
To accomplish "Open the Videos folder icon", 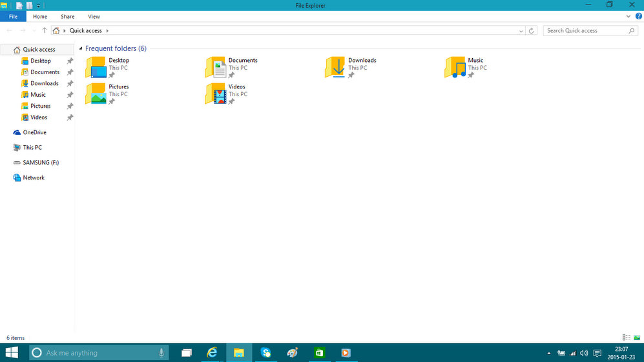I will pyautogui.click(x=216, y=94).
